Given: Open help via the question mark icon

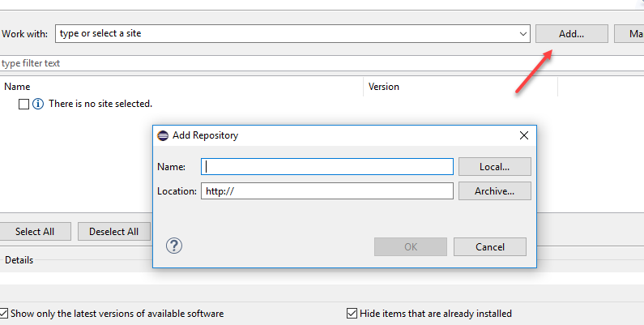Looking at the screenshot, I should (x=173, y=246).
